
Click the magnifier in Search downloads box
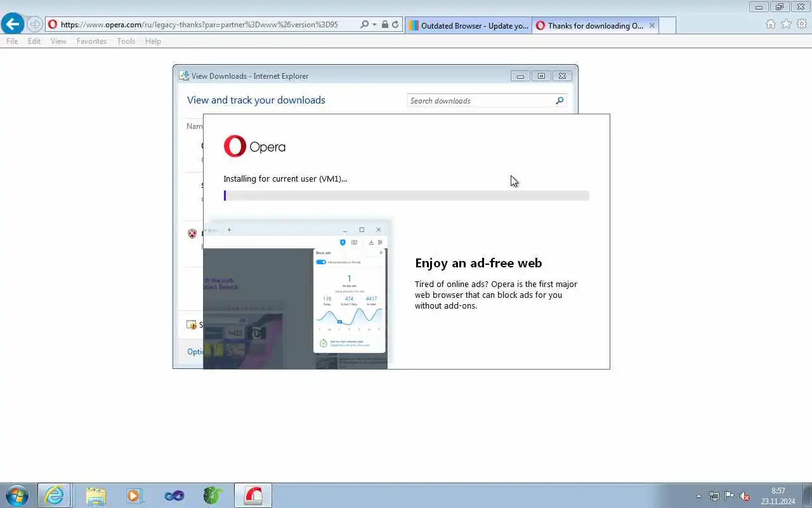[x=560, y=100]
